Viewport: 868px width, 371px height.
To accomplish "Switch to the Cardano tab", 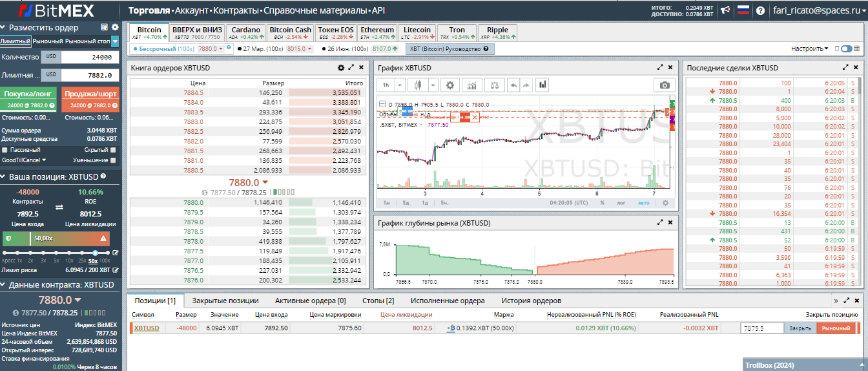I will click(x=246, y=33).
